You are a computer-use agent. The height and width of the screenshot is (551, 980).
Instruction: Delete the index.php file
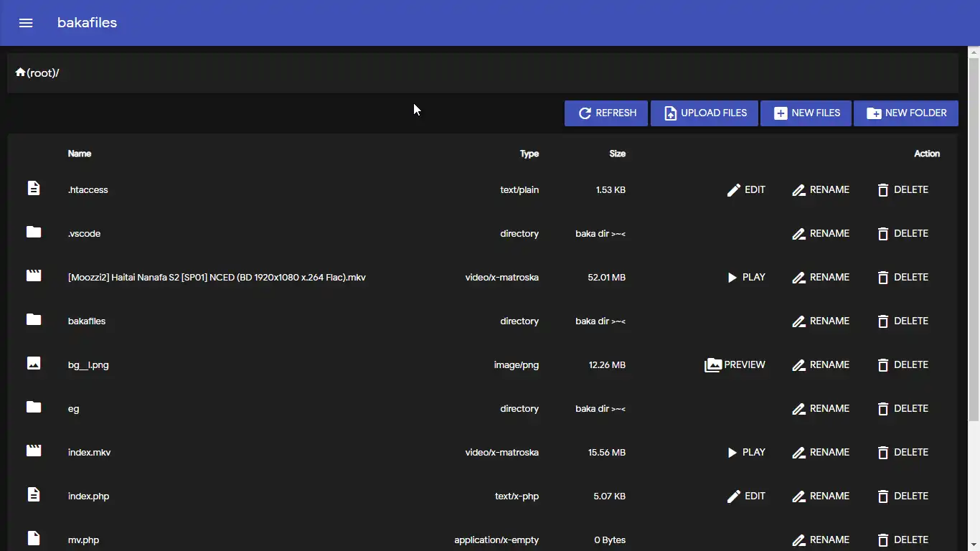pyautogui.click(x=903, y=496)
